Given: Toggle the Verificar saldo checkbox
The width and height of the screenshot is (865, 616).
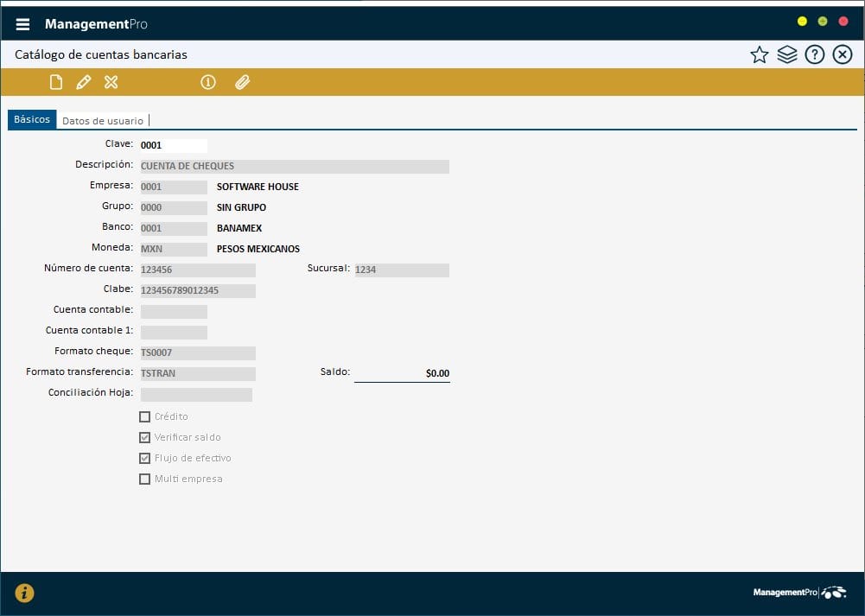Looking at the screenshot, I should click(x=145, y=437).
